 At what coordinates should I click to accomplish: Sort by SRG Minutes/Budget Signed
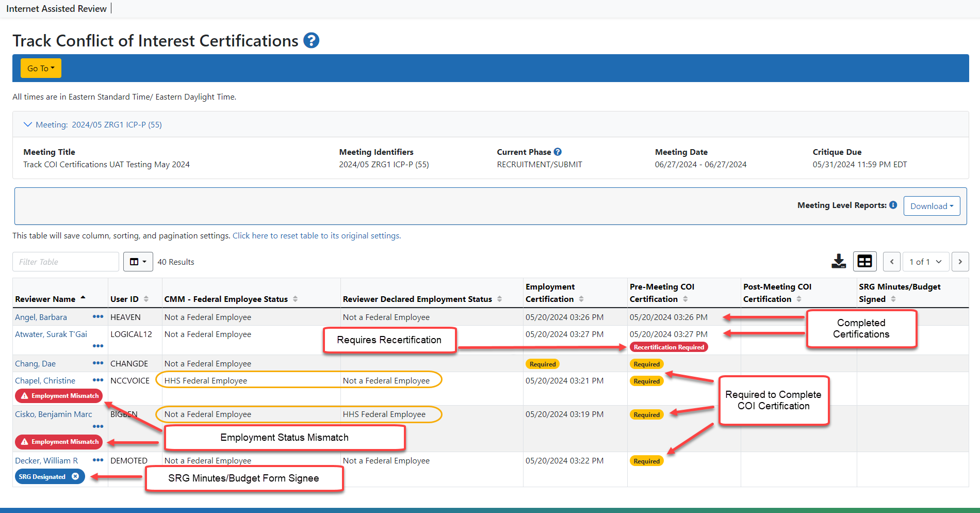900,293
